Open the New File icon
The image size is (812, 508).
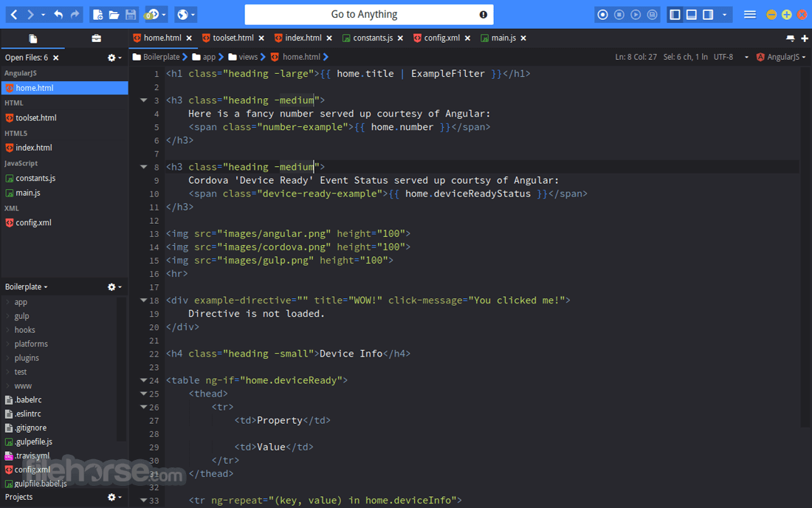pyautogui.click(x=97, y=14)
